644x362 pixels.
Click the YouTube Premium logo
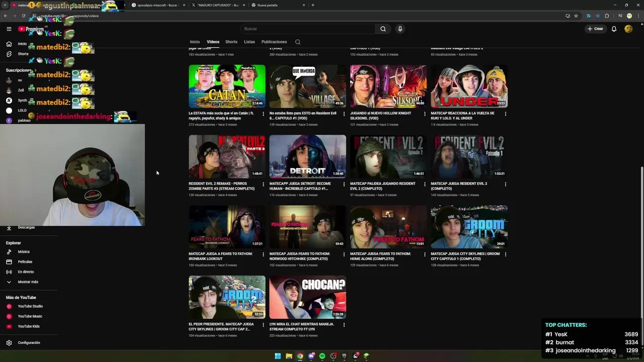click(x=31, y=29)
